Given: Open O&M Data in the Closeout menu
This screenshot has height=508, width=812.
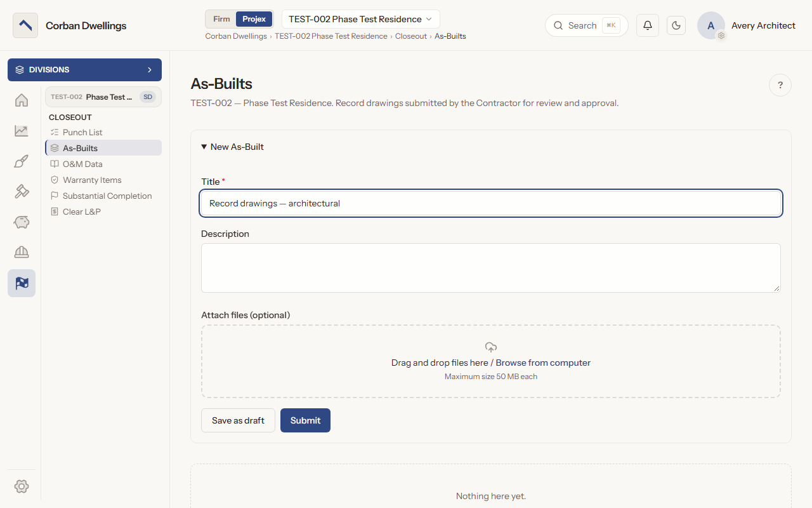Looking at the screenshot, I should pyautogui.click(x=103, y=164).
